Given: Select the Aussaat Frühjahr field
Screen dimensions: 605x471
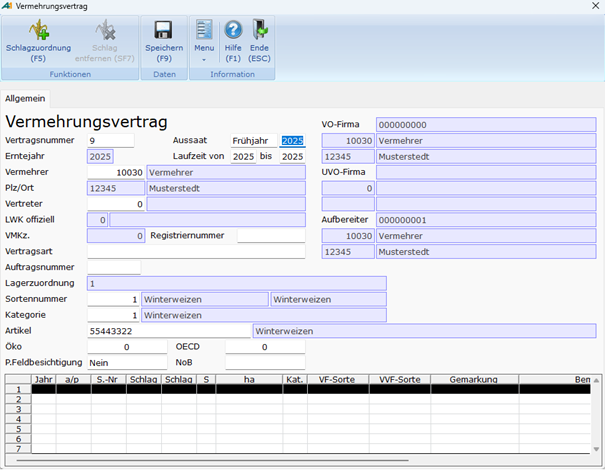Looking at the screenshot, I should (253, 141).
